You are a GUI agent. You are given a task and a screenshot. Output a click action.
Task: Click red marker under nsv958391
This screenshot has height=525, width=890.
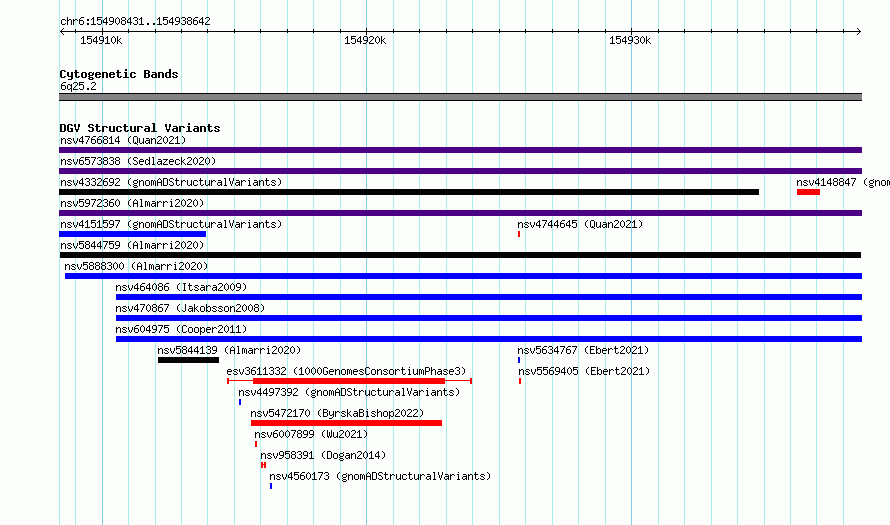[263, 465]
